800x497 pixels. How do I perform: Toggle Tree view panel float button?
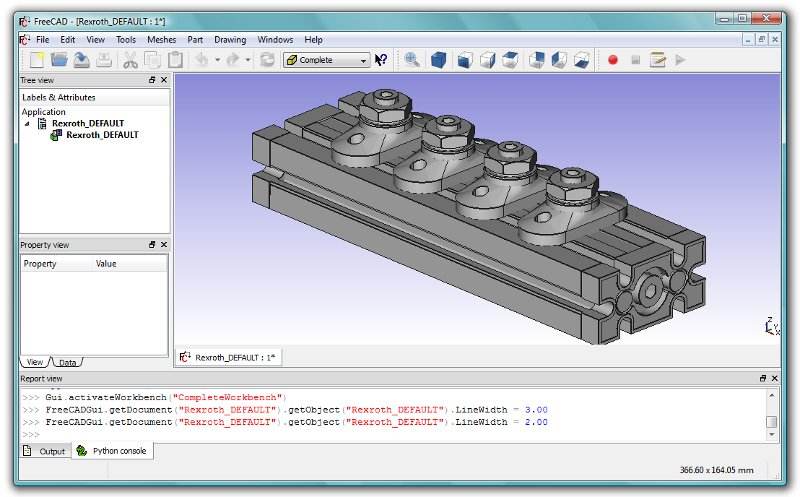(152, 80)
